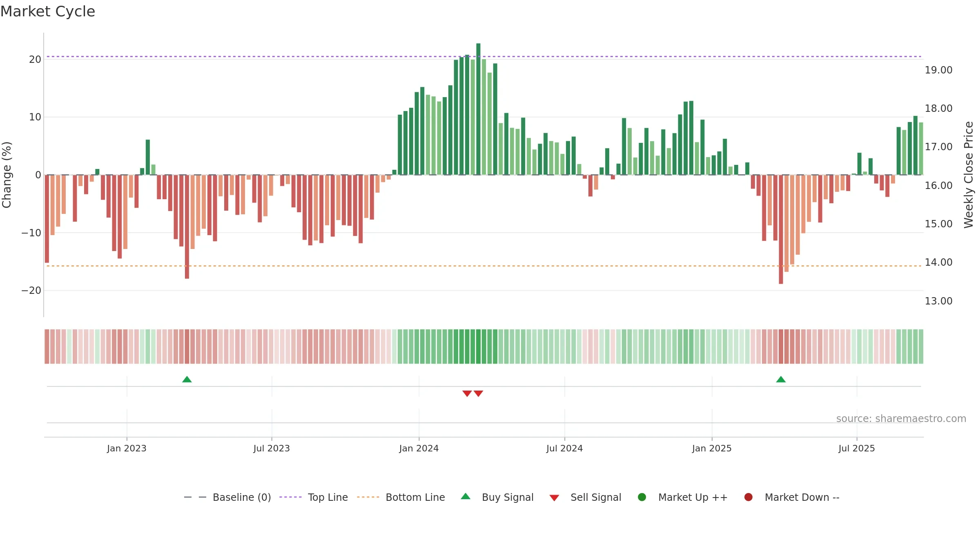The image size is (980, 551).
Task: Toggle Buy Signal legend label
Action: click(x=508, y=497)
